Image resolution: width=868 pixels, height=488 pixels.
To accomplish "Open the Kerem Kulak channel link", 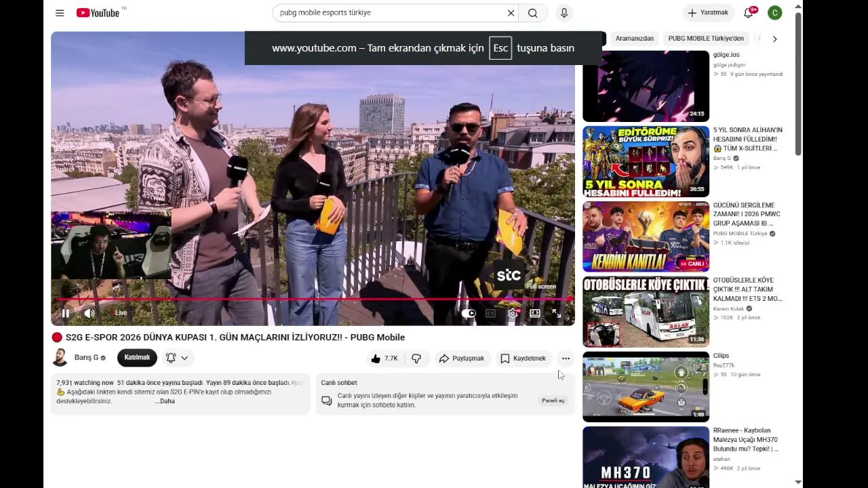I will pyautogui.click(x=728, y=309).
